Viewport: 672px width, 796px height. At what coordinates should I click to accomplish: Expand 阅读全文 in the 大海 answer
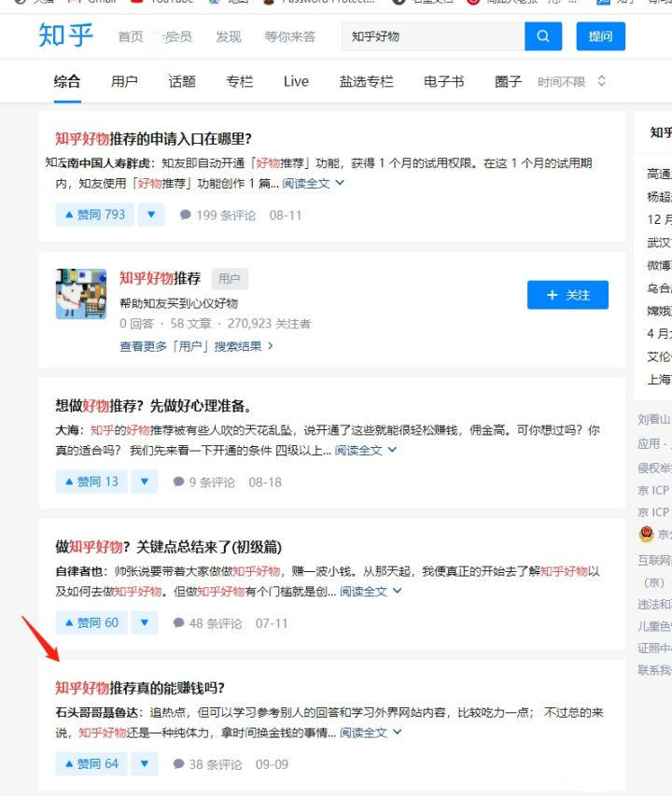point(366,451)
